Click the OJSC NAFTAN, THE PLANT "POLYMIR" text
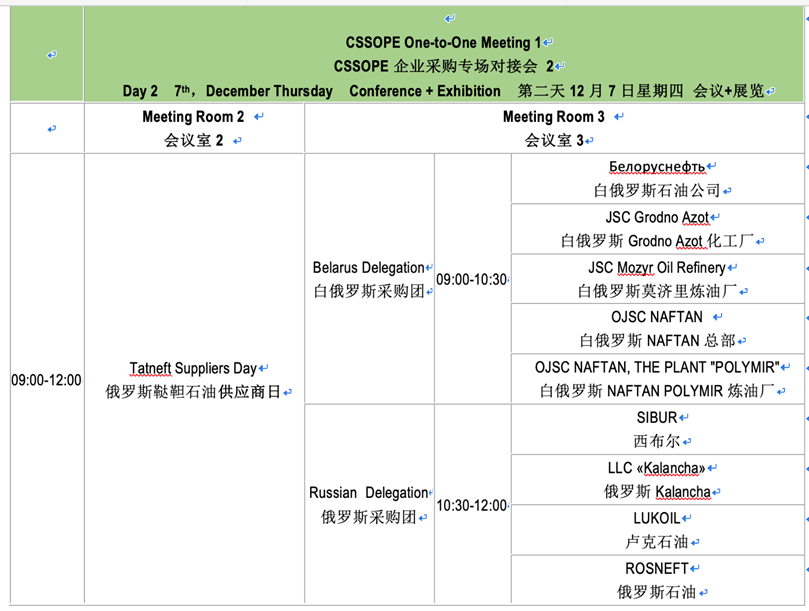The height and width of the screenshot is (611, 809). (657, 367)
